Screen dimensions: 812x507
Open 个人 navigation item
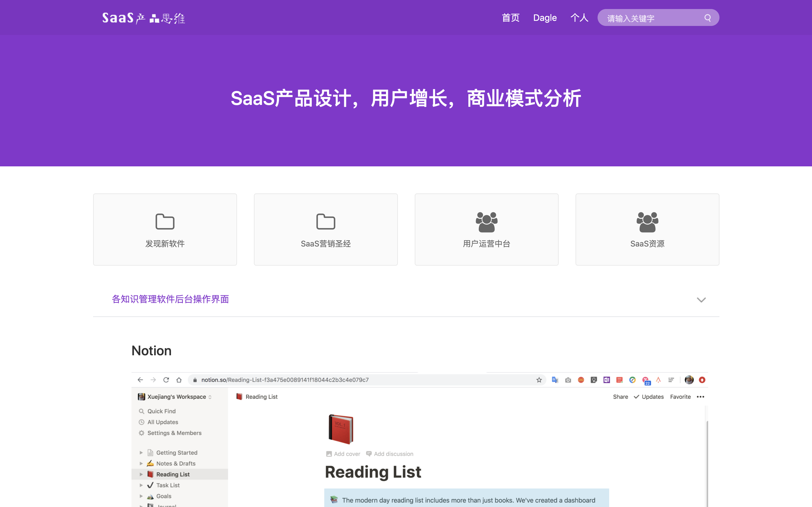579,18
